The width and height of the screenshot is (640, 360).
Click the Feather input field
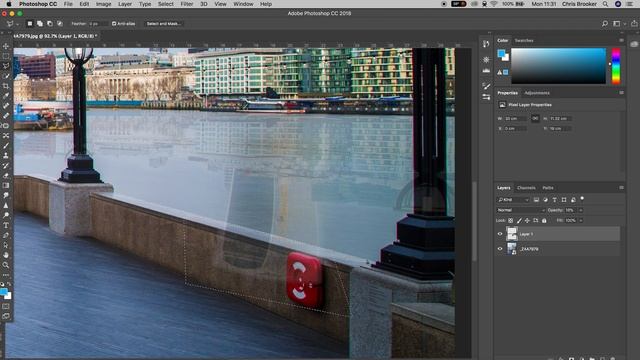98,24
